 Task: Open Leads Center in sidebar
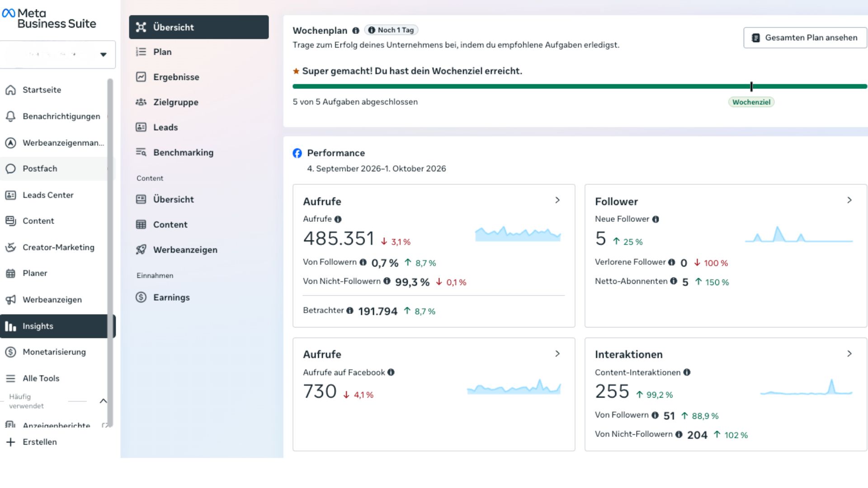tap(48, 195)
